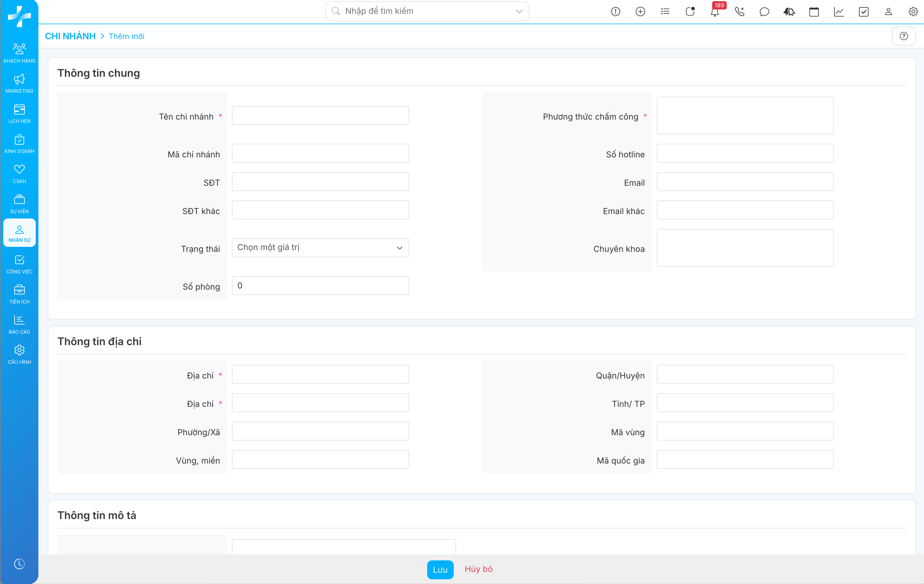The width and height of the screenshot is (924, 584).
Task: Open the chat bubble icon
Action: (x=764, y=12)
